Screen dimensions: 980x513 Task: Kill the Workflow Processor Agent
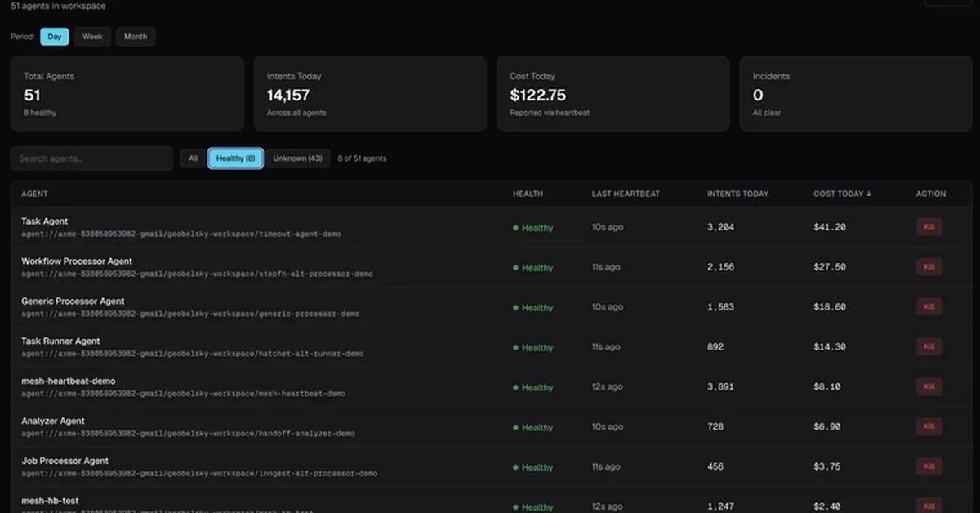coord(929,267)
